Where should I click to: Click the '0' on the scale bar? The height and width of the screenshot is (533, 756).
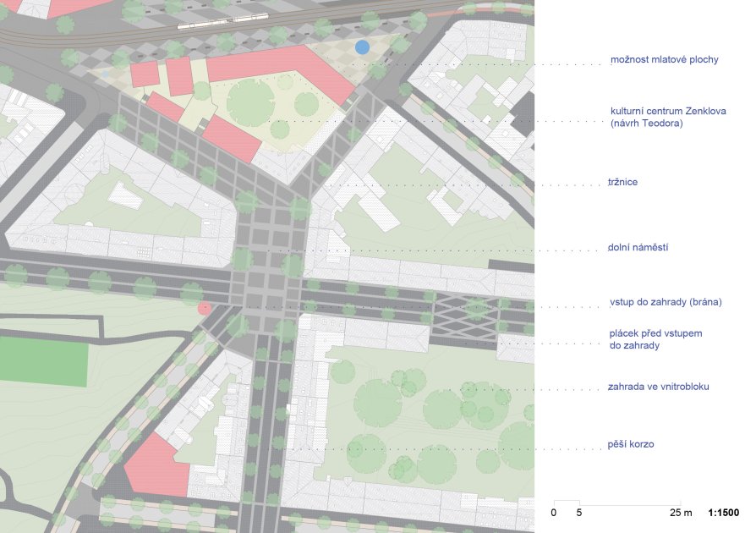(x=554, y=513)
